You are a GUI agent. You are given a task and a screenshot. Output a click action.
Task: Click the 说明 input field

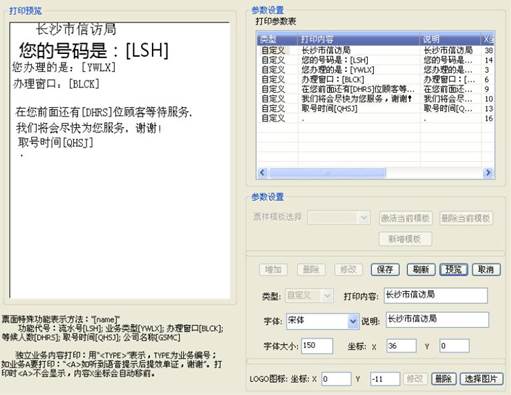437,320
